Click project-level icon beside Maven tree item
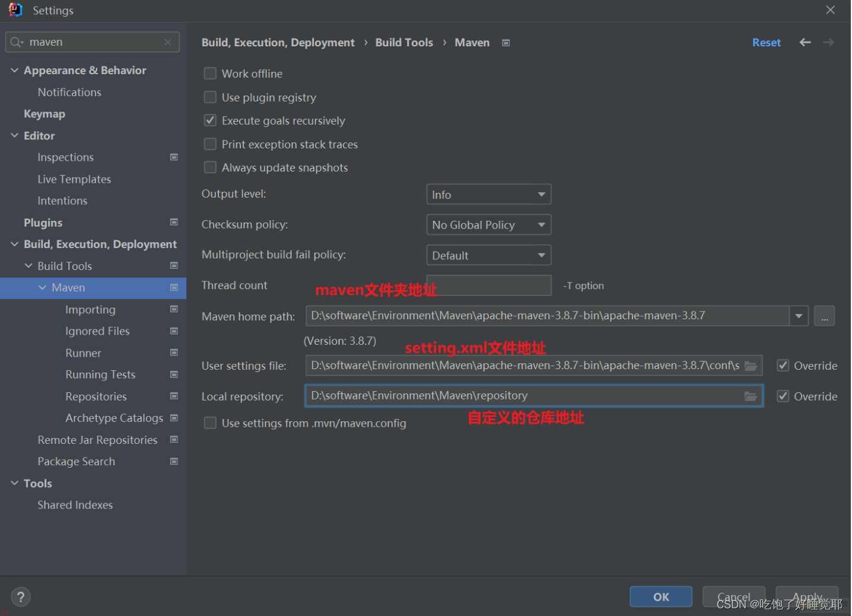This screenshot has width=852, height=616. tap(174, 288)
